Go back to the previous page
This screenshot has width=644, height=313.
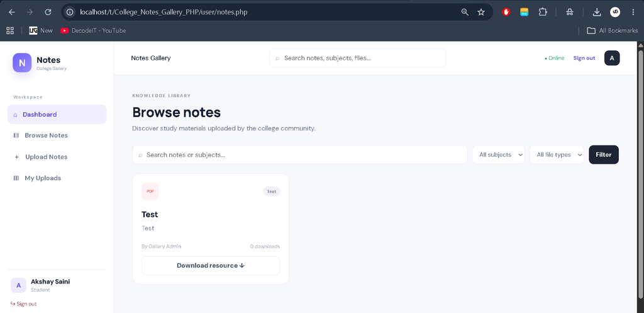coord(11,12)
